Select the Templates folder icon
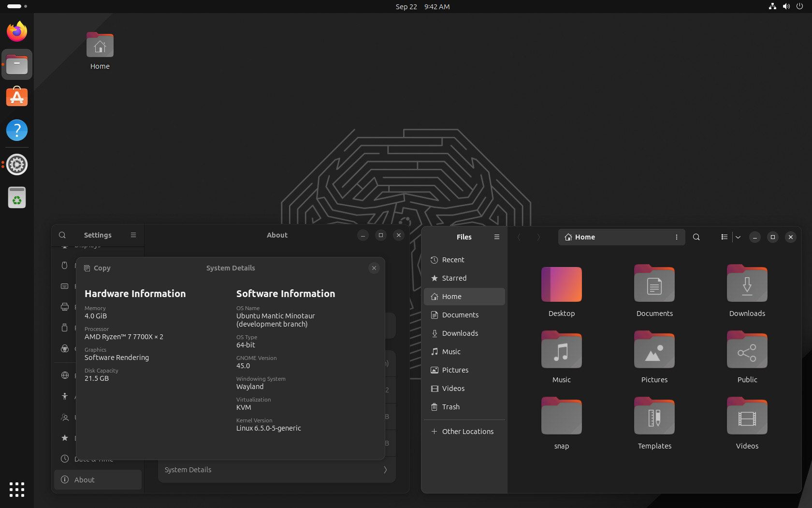This screenshot has width=812, height=508. tap(654, 416)
